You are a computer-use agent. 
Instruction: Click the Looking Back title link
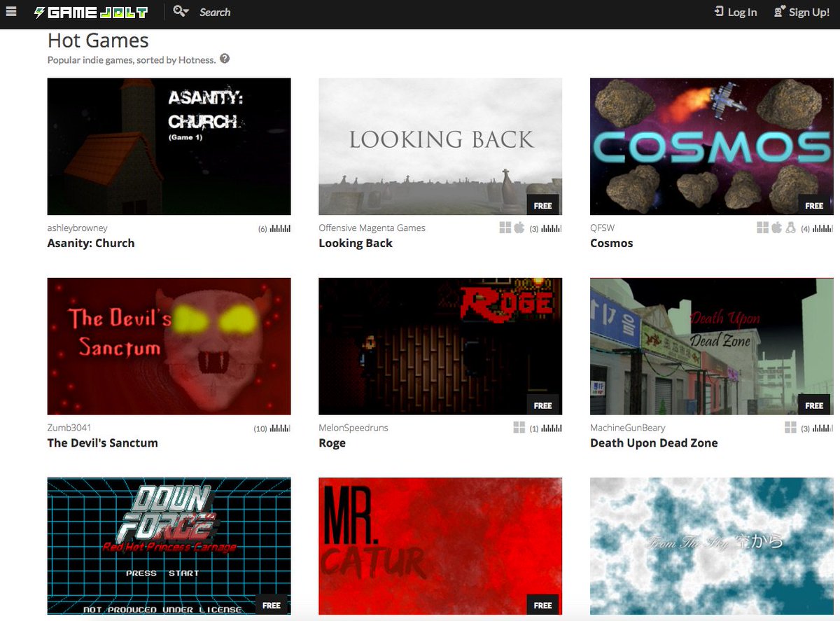click(356, 244)
